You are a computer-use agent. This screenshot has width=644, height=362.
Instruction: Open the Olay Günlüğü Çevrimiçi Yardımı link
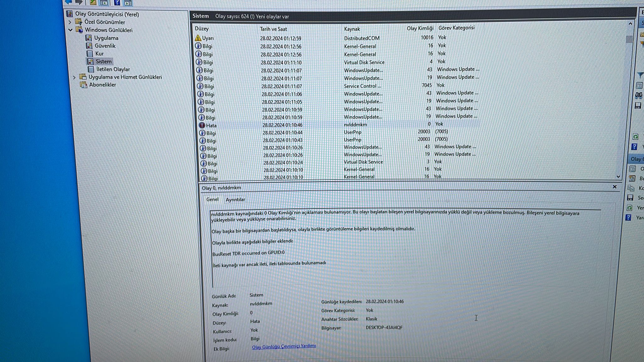[x=284, y=346]
